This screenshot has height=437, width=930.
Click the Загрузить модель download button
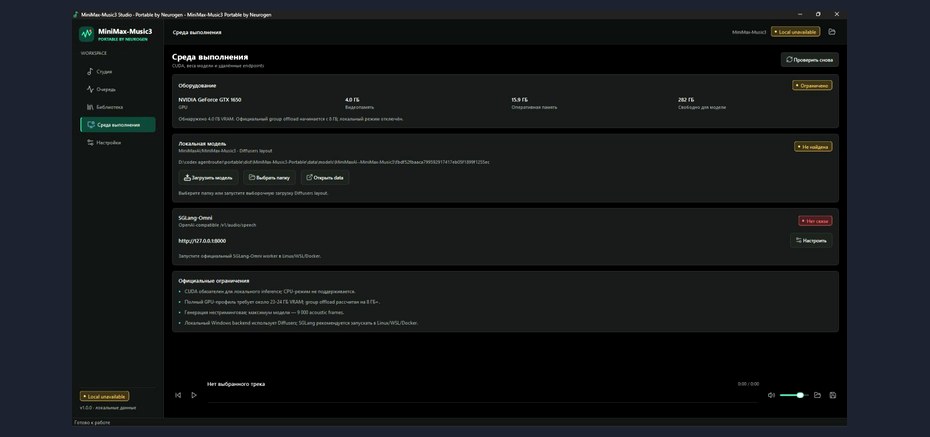pos(208,177)
